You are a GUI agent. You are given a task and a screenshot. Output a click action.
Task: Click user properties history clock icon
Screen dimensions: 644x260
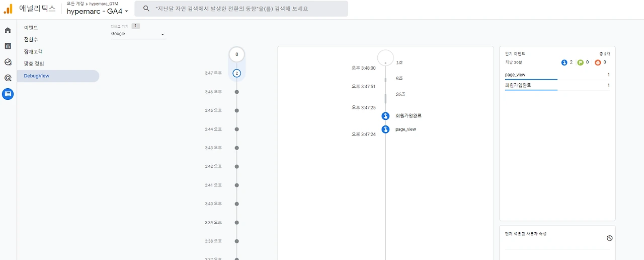coord(609,238)
